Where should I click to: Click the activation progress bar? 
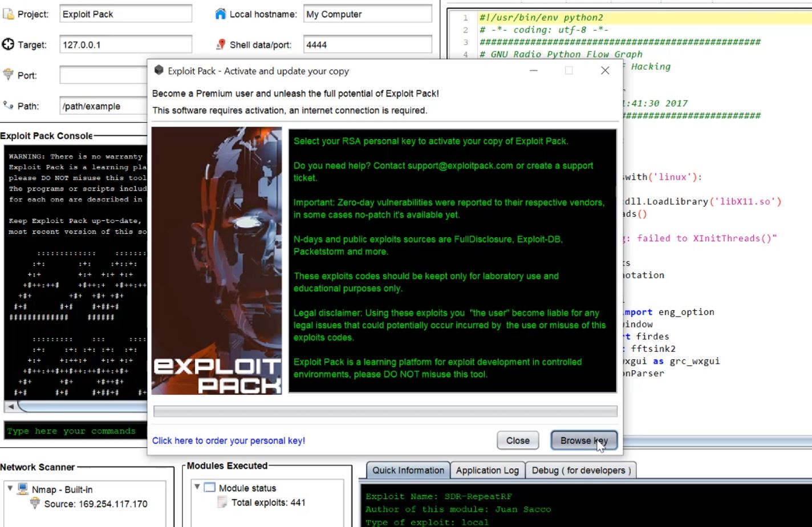tap(385, 411)
